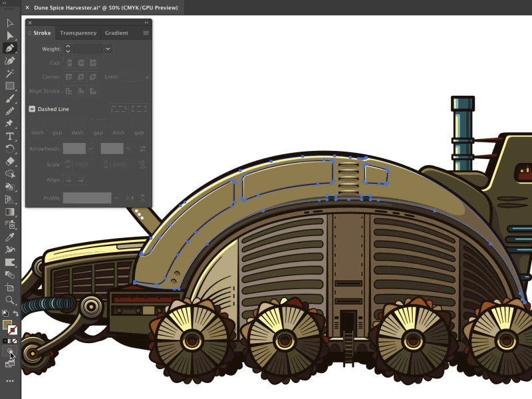This screenshot has height=399, width=532.
Task: Select the Dune Spice Harvester.ai document tab
Action: tap(106, 7)
